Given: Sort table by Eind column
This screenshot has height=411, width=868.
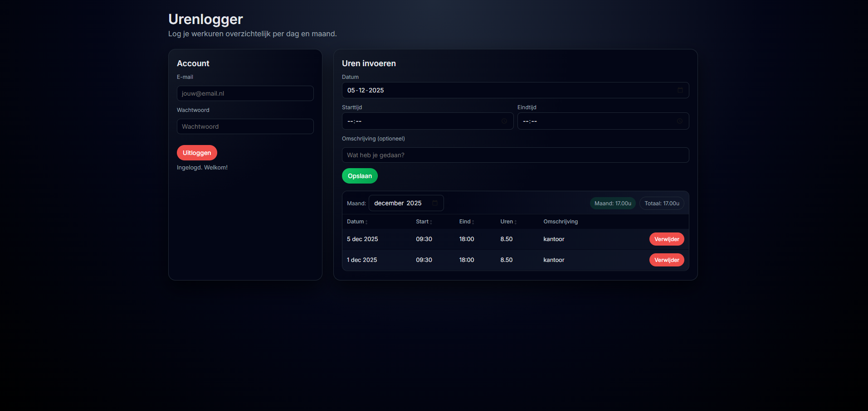Looking at the screenshot, I should (x=466, y=222).
